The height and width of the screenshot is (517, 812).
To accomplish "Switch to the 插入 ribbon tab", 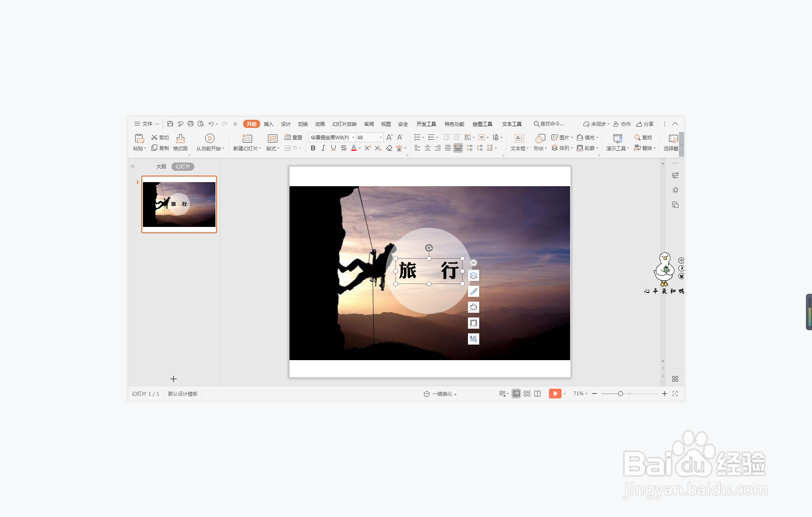I will [268, 124].
